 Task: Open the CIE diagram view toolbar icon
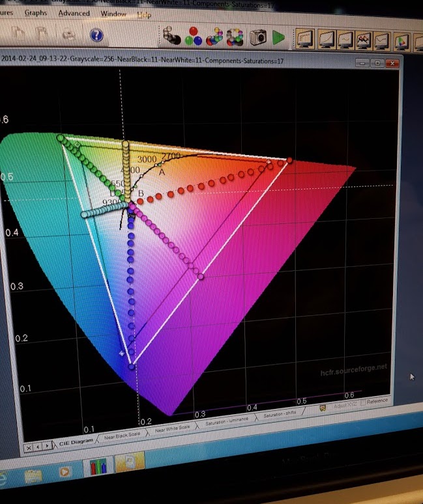(x=402, y=41)
